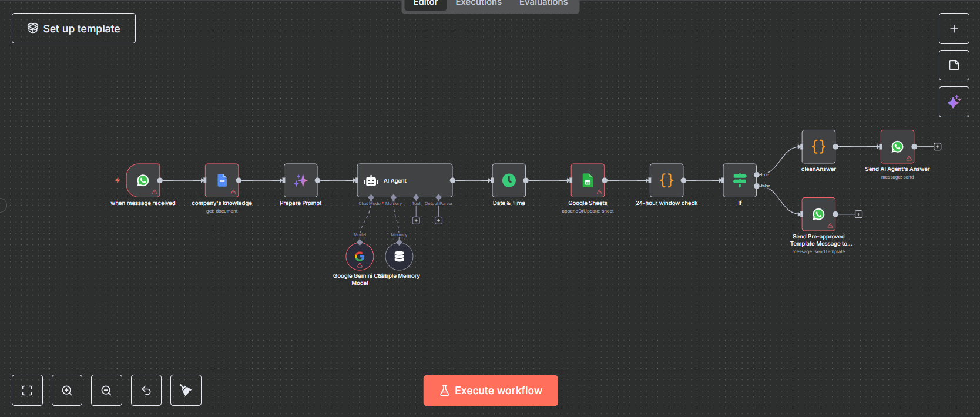Switch to the Evaluations tab
Image resolution: width=980 pixels, height=417 pixels.
543,3
